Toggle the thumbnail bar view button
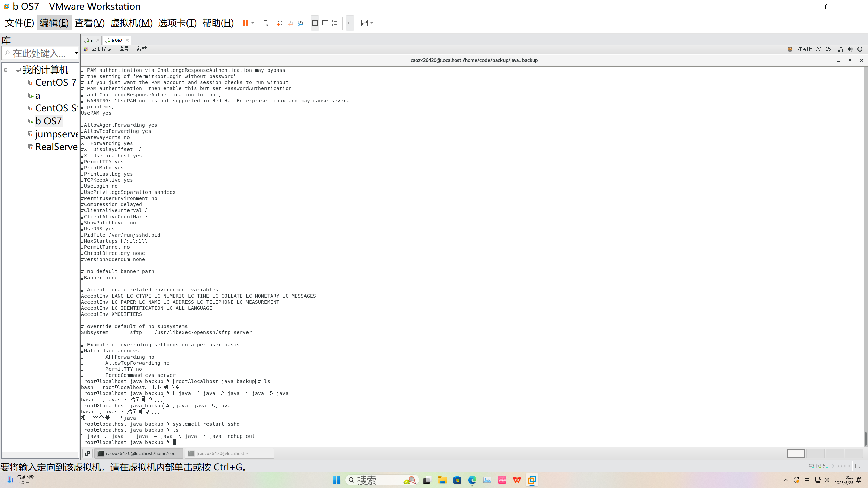The image size is (868, 488). point(325,23)
